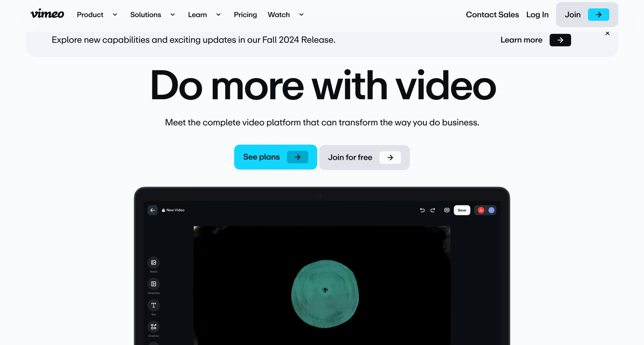Click the Log In link
The image size is (644, 345).
(537, 15)
